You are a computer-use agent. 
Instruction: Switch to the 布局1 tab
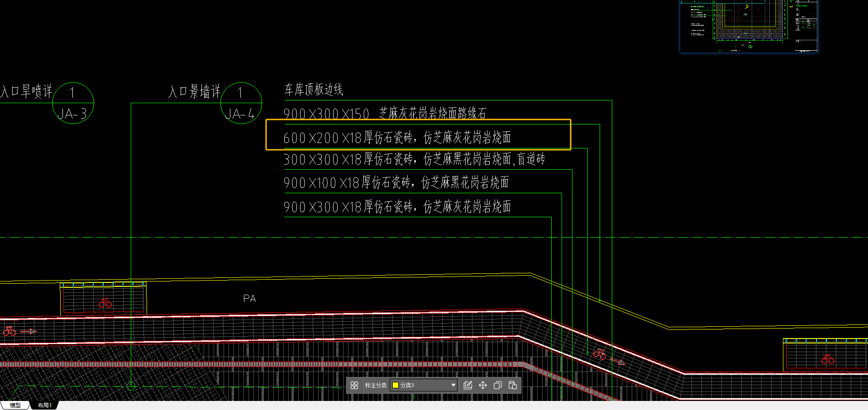pyautogui.click(x=44, y=405)
